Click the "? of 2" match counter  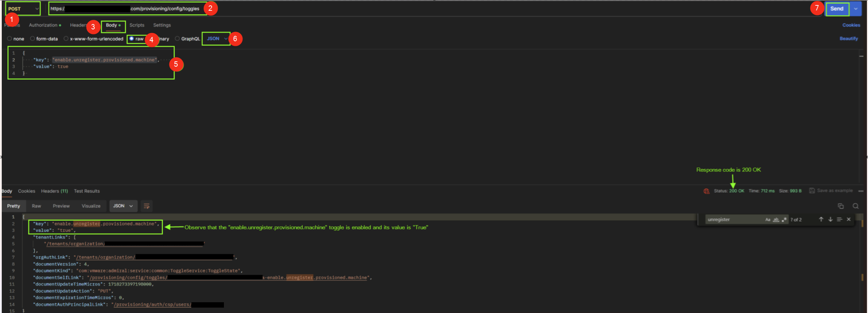coord(796,220)
